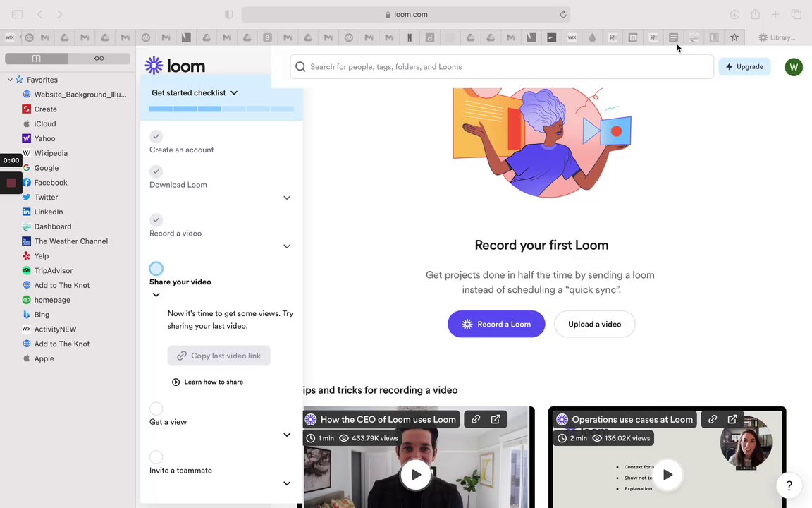Click the Upgrade button
Image resolution: width=812 pixels, height=508 pixels.
coord(744,67)
